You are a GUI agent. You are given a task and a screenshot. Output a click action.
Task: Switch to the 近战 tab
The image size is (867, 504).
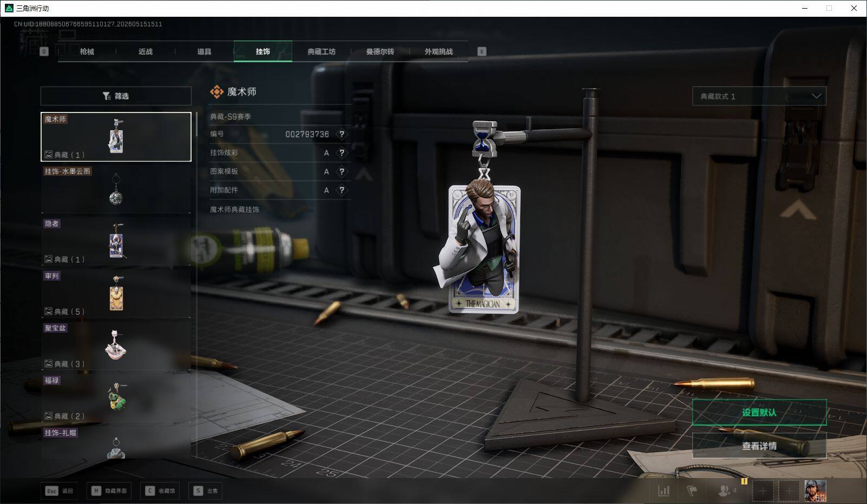146,51
